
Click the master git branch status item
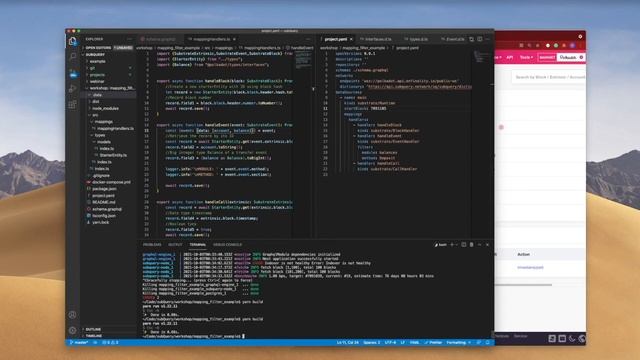click(79, 342)
